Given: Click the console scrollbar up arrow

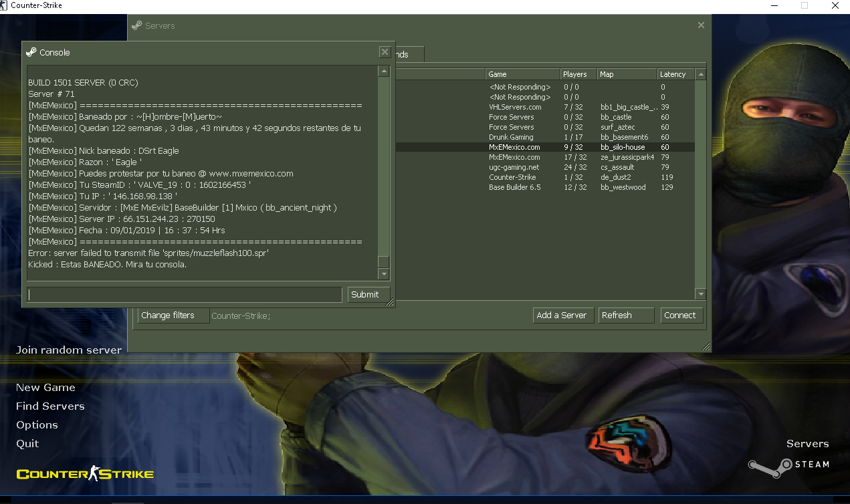Looking at the screenshot, I should pyautogui.click(x=383, y=71).
